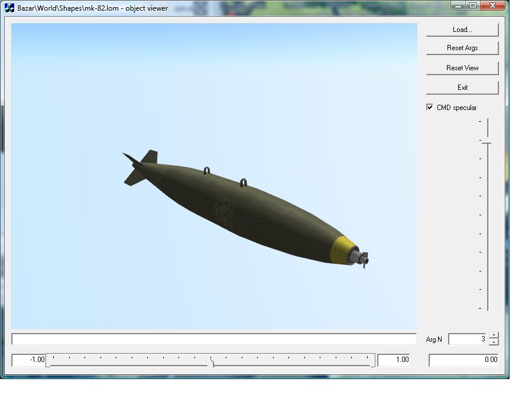This screenshot has width=532, height=414.
Task: Click the CMD specular label text
Action: pyautogui.click(x=457, y=108)
